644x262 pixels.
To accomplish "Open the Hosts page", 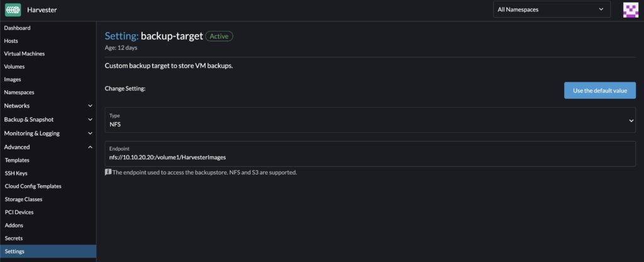I will 12,41.
